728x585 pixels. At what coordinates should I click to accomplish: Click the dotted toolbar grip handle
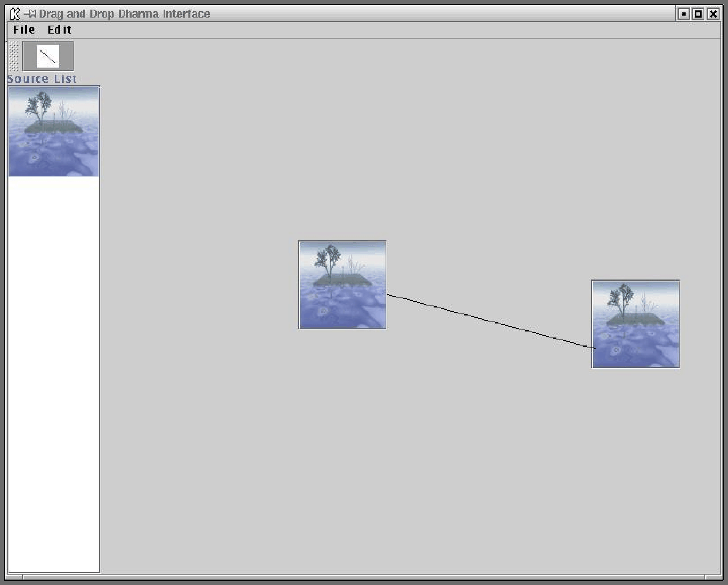click(14, 56)
